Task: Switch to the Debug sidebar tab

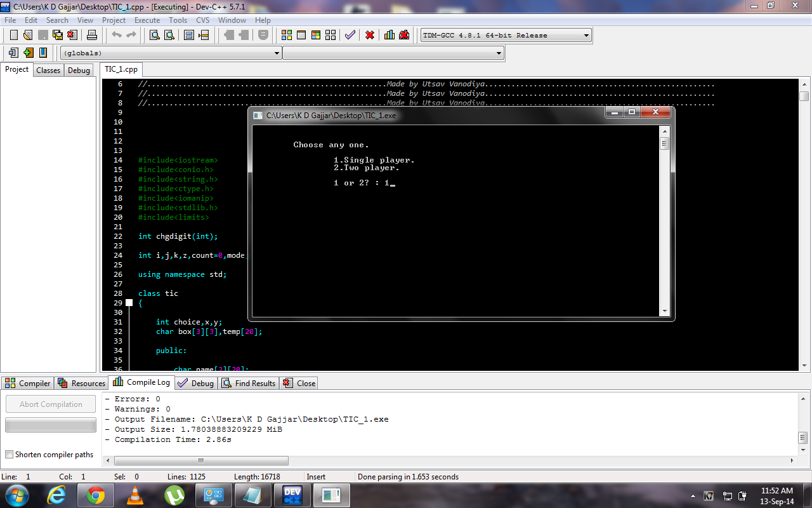Action: [79, 70]
